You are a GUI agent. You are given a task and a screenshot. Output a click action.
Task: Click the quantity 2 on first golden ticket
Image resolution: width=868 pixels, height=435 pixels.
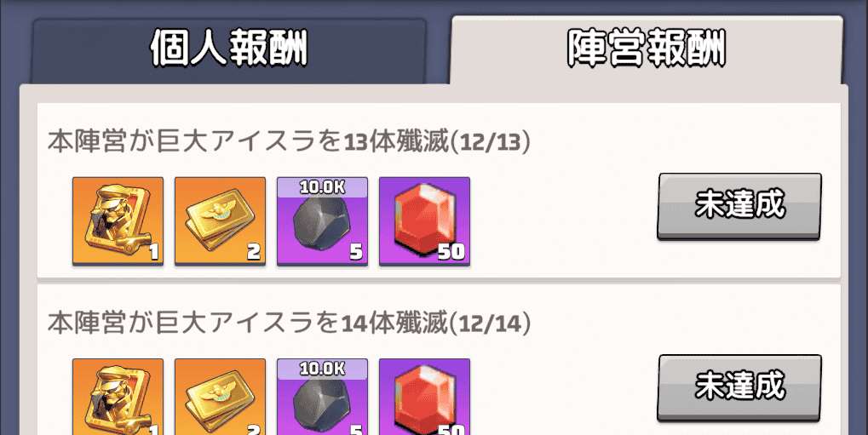click(x=254, y=252)
